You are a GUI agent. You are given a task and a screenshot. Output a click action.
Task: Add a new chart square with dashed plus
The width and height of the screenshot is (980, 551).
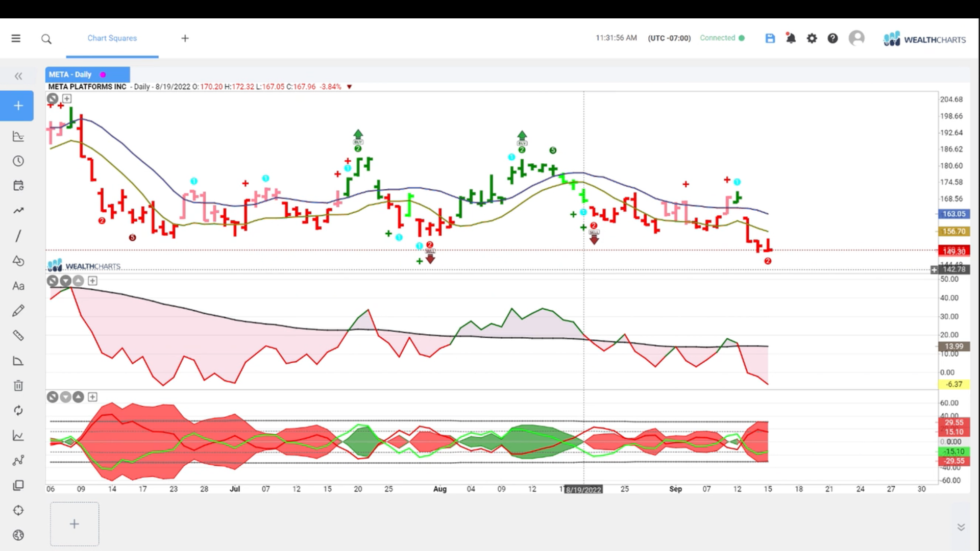(75, 524)
